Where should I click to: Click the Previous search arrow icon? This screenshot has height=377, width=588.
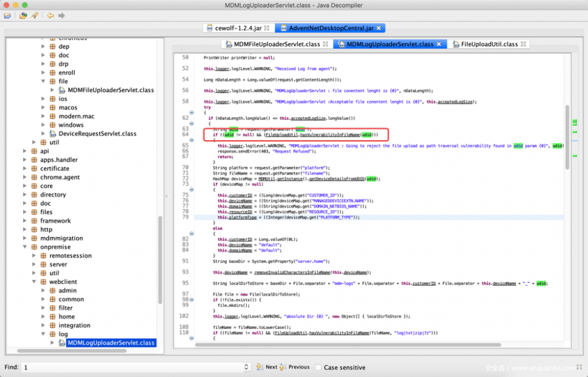pyautogui.click(x=282, y=367)
